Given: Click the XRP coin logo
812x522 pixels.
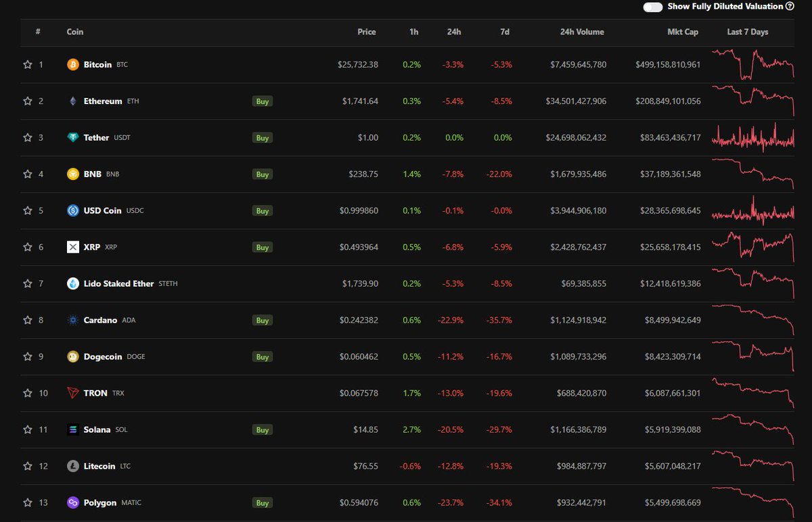Looking at the screenshot, I should point(72,247).
